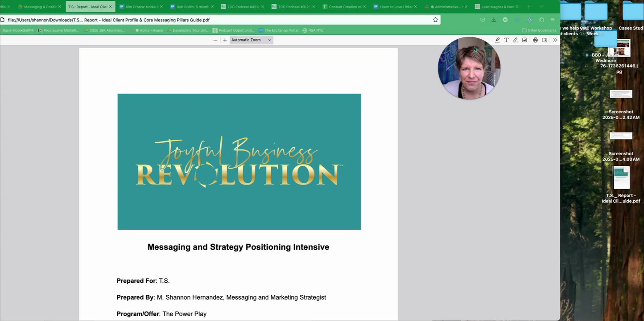644x321 pixels.
Task: Open the 1Password extension icon
Action: point(529,20)
